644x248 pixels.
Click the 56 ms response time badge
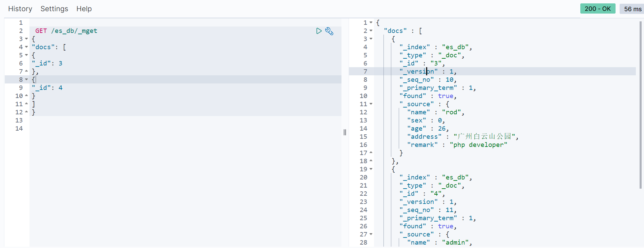tap(632, 9)
